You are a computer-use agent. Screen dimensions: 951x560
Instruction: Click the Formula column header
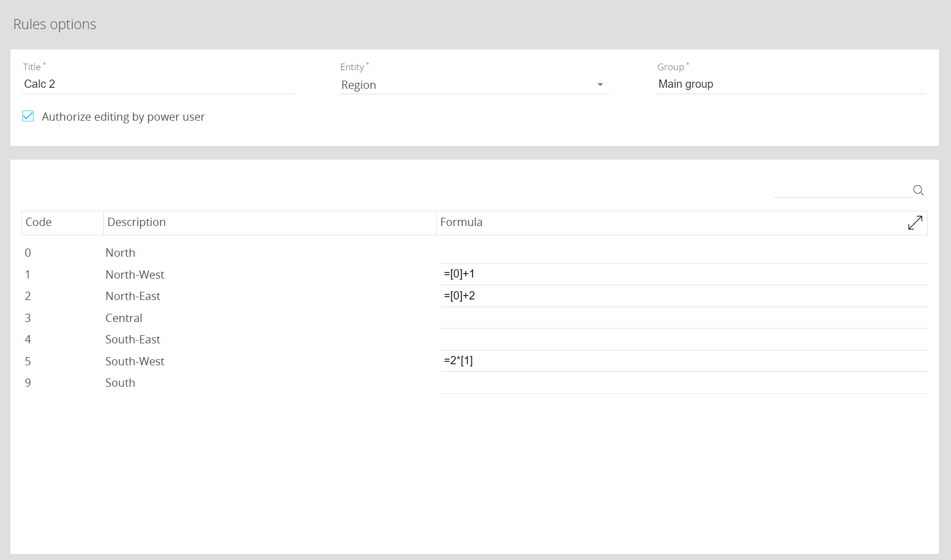tap(462, 222)
